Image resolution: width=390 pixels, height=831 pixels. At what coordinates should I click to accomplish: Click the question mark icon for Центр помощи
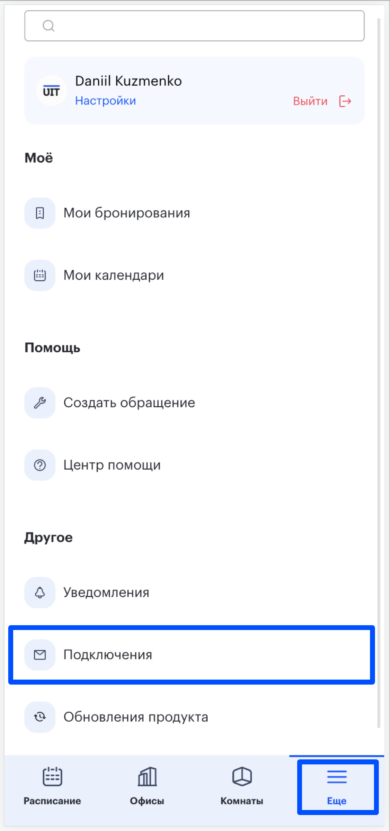tap(40, 465)
